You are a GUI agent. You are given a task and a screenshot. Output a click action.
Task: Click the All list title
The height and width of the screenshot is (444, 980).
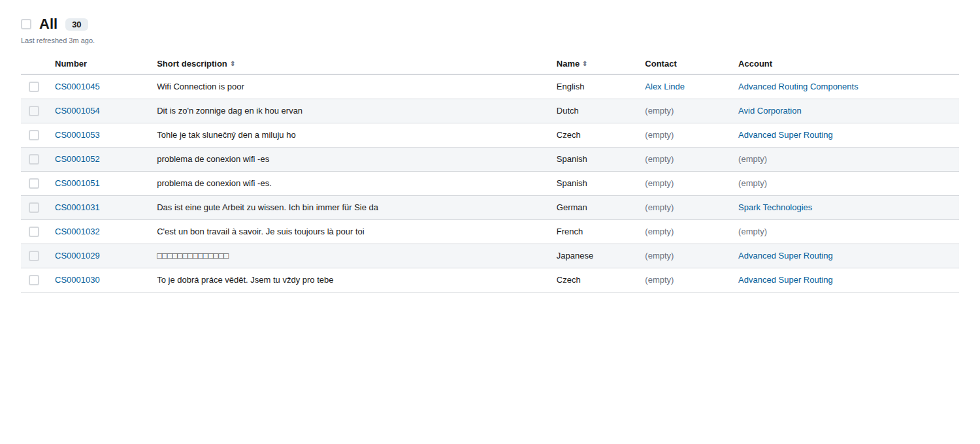(x=48, y=24)
